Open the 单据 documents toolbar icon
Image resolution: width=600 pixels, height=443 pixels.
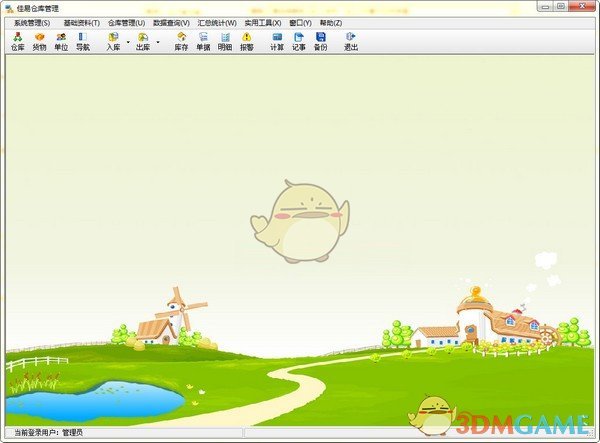[x=203, y=42]
